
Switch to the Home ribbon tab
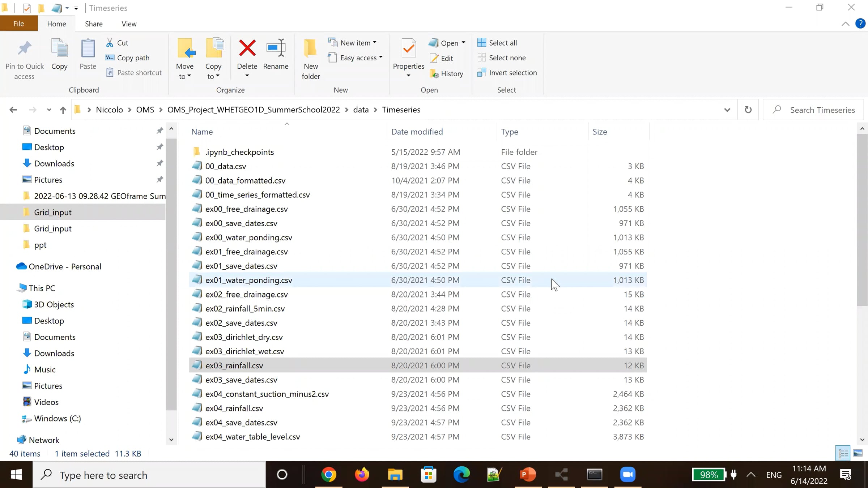pos(56,24)
